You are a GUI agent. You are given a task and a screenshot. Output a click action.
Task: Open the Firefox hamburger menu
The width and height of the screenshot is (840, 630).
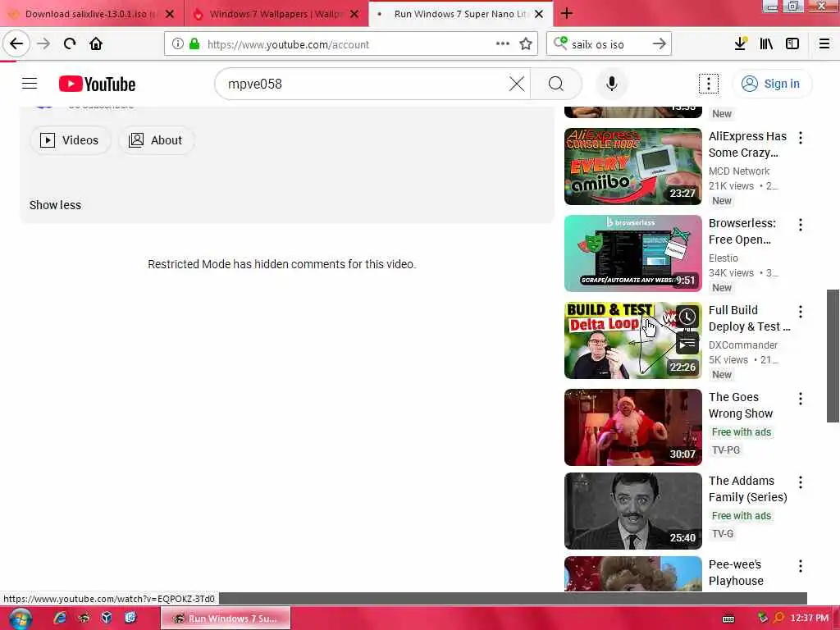click(x=824, y=44)
